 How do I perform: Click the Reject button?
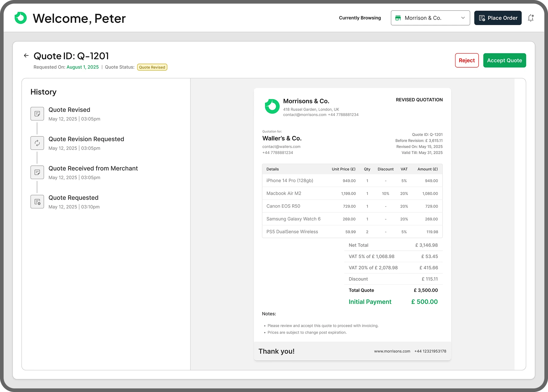(x=467, y=60)
